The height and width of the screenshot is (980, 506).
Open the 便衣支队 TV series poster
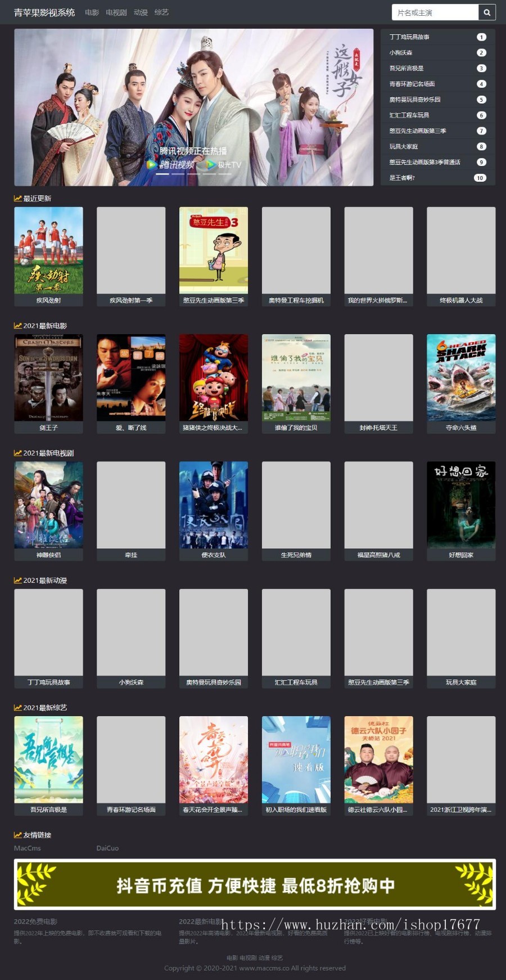click(214, 505)
